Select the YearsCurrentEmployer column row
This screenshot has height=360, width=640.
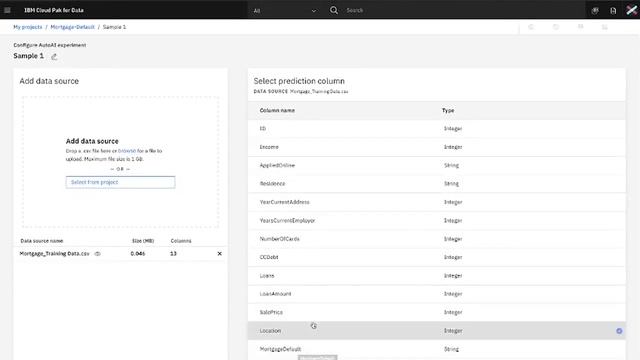click(x=436, y=220)
